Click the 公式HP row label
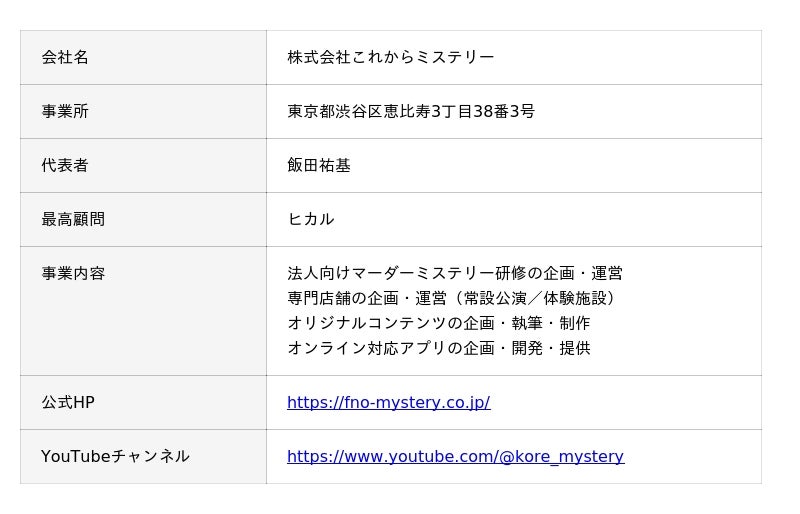 click(x=68, y=403)
